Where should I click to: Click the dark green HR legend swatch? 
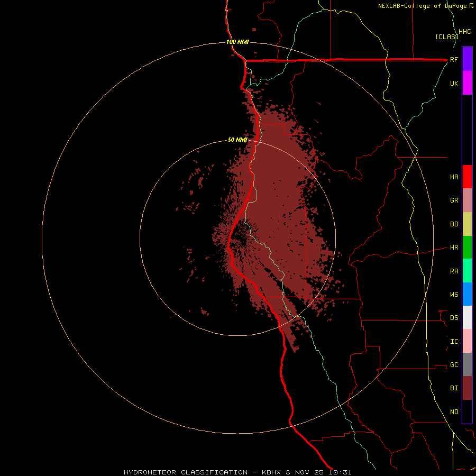coord(467,248)
